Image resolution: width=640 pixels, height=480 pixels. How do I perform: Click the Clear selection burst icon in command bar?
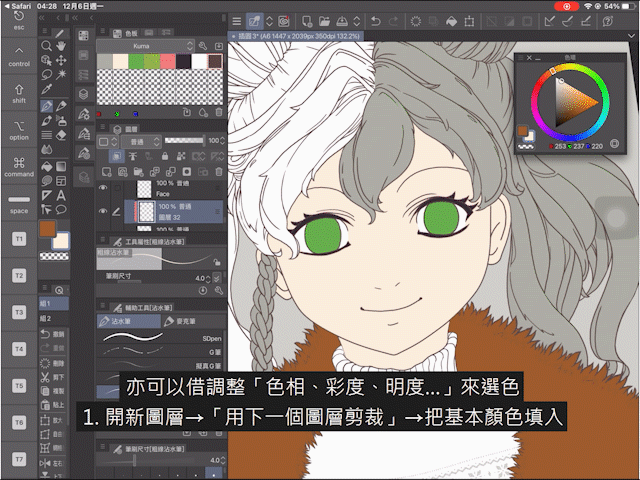(x=416, y=21)
